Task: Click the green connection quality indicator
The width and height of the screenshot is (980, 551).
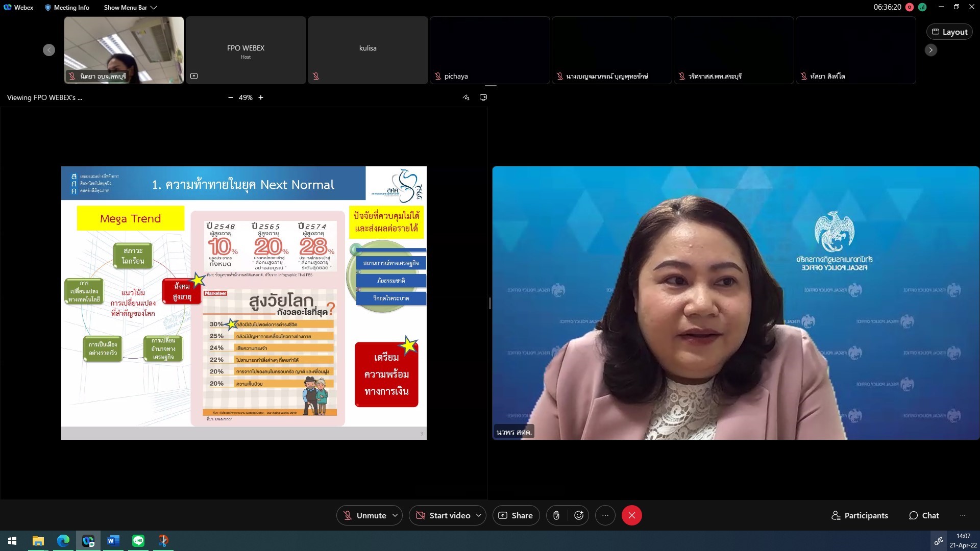Action: pos(922,7)
